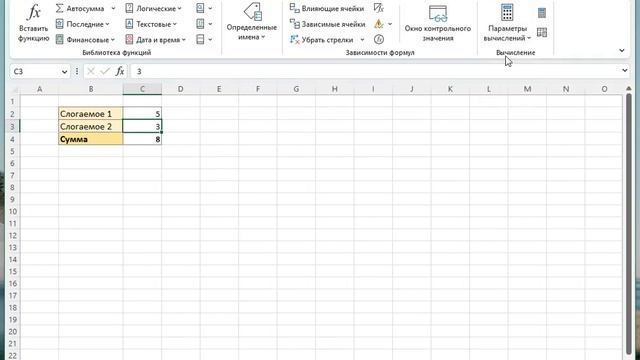The height and width of the screenshot is (360, 640).
Task: Select column B header
Action: click(x=91, y=89)
